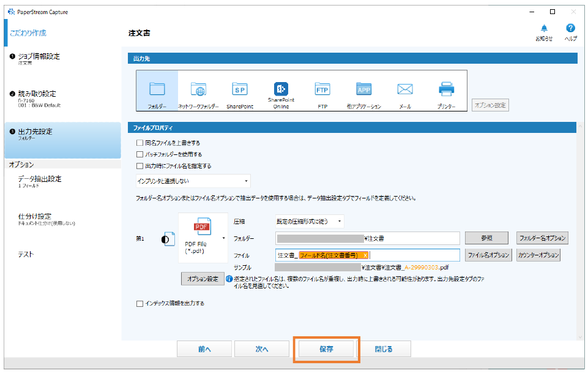This screenshot has height=373, width=588.
Task: Choose the 他アプリケーション destination icon
Action: click(x=363, y=91)
